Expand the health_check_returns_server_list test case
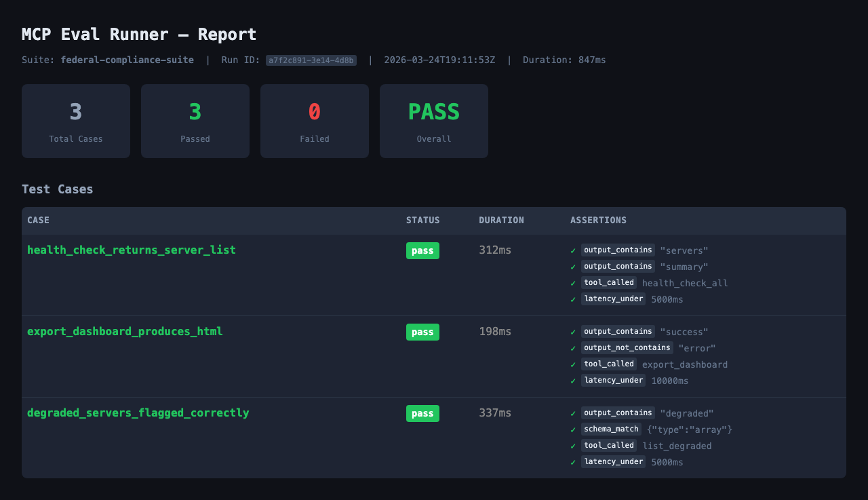The image size is (868, 500). 132,250
